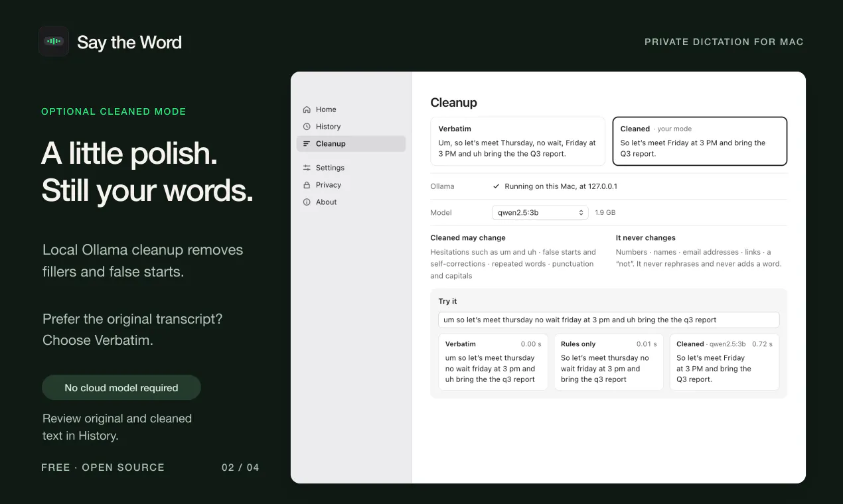Viewport: 843px width, 504px height.
Task: Open the About page label
Action: click(326, 202)
